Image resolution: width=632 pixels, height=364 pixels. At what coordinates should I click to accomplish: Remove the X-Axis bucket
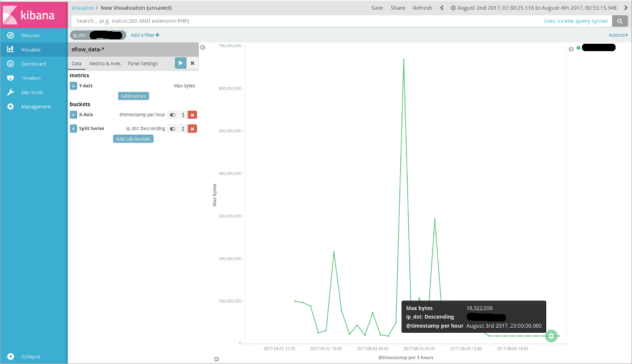click(192, 115)
